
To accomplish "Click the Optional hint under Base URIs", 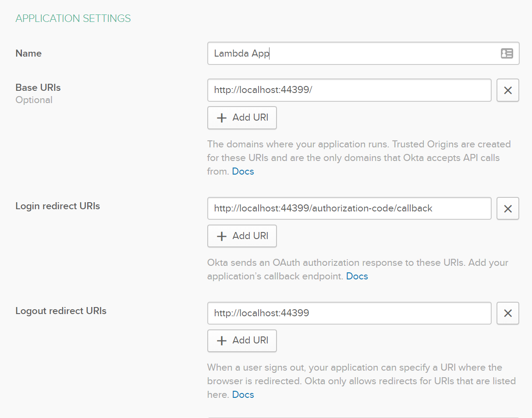I will [x=34, y=100].
